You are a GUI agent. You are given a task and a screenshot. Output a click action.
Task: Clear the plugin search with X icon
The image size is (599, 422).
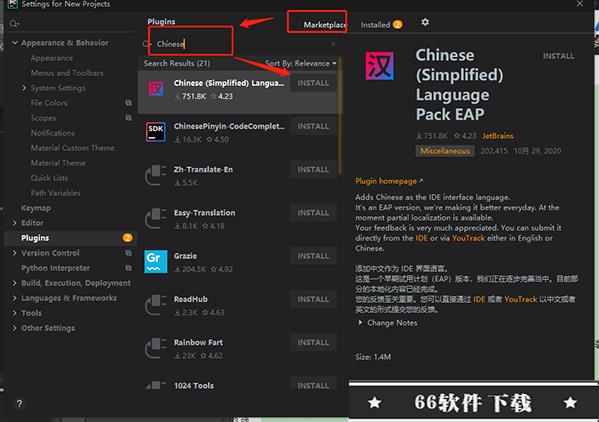point(333,44)
